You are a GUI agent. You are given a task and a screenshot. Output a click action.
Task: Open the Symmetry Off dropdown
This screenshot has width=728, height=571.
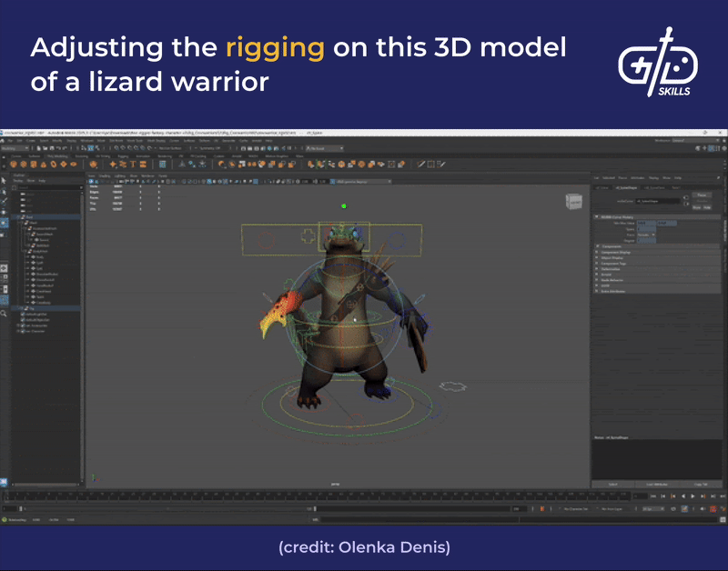(212, 148)
